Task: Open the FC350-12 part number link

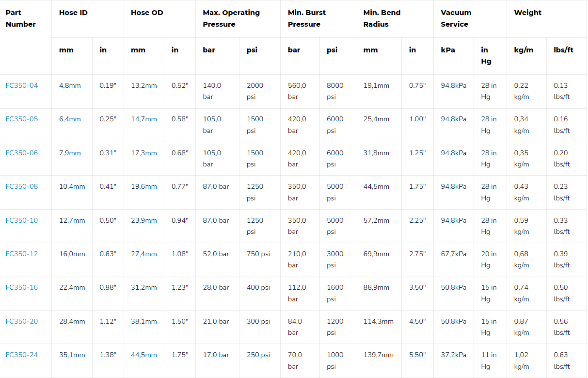Action: coord(22,254)
